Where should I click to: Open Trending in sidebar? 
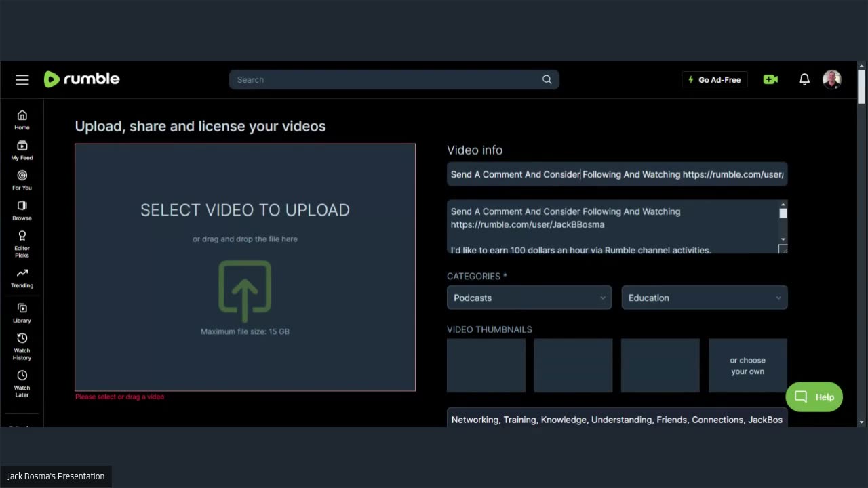tap(22, 278)
